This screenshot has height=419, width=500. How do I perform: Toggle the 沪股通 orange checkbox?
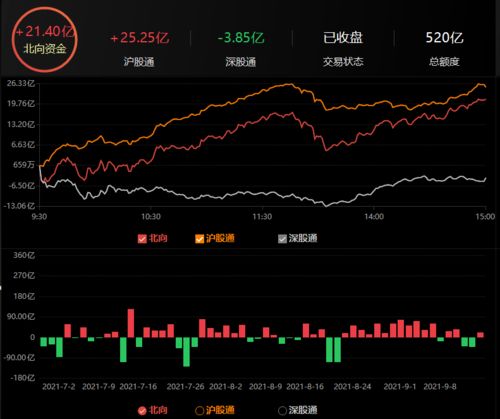coord(199,239)
